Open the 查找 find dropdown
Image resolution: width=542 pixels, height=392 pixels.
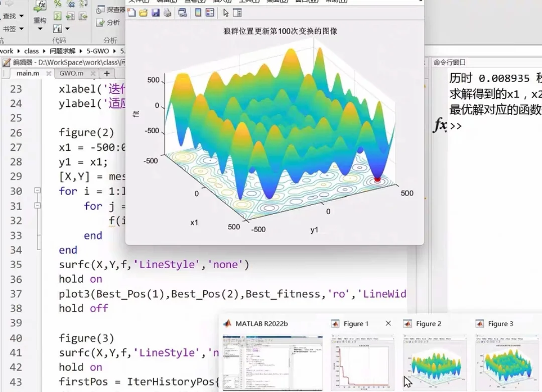tap(22, 16)
